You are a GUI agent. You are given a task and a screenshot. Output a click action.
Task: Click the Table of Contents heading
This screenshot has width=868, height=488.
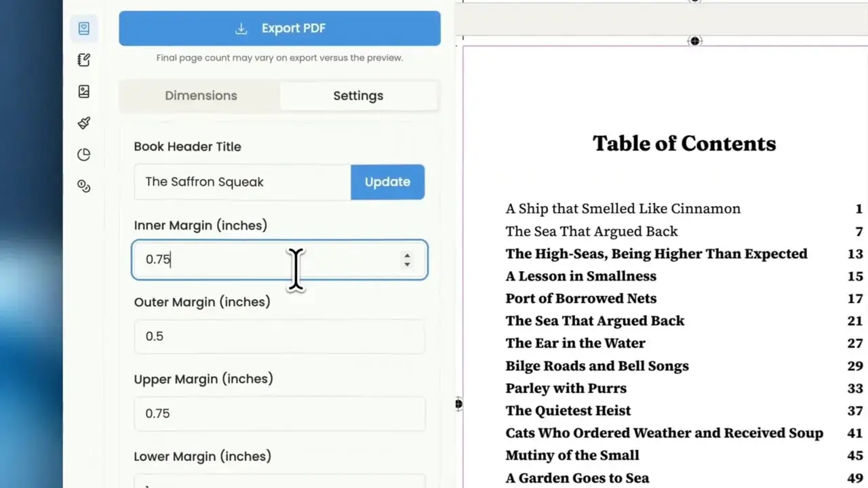pos(684,143)
